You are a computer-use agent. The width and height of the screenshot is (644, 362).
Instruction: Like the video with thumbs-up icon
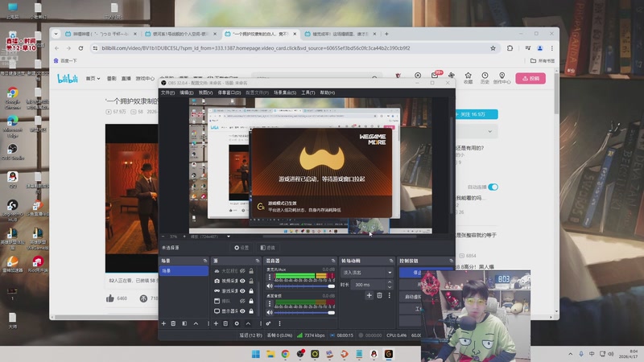pyautogui.click(x=110, y=298)
